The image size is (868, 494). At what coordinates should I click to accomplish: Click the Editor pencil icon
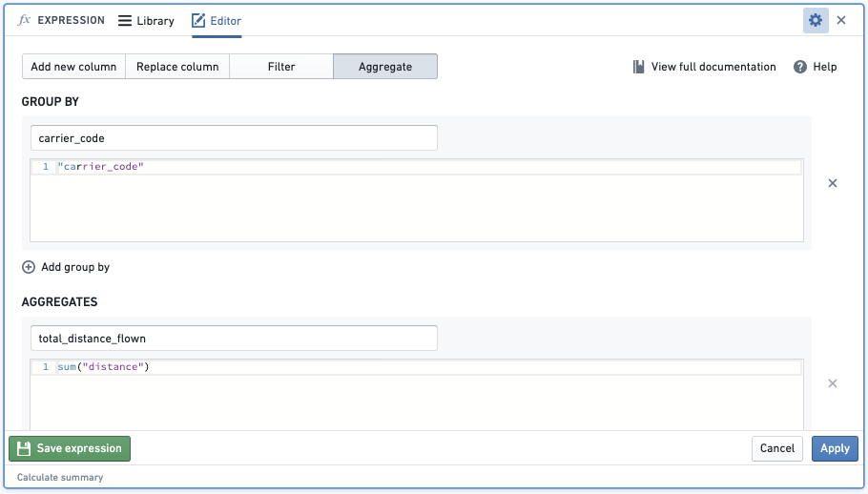pos(198,20)
